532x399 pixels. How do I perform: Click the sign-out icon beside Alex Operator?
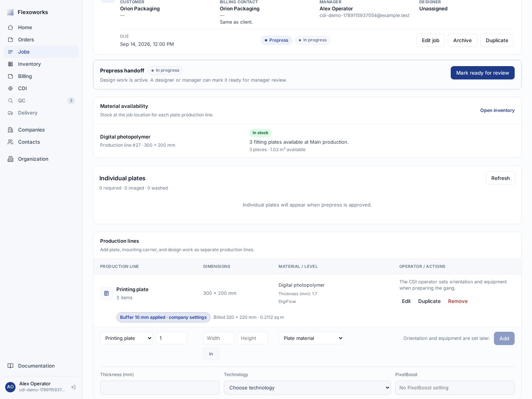point(74,387)
